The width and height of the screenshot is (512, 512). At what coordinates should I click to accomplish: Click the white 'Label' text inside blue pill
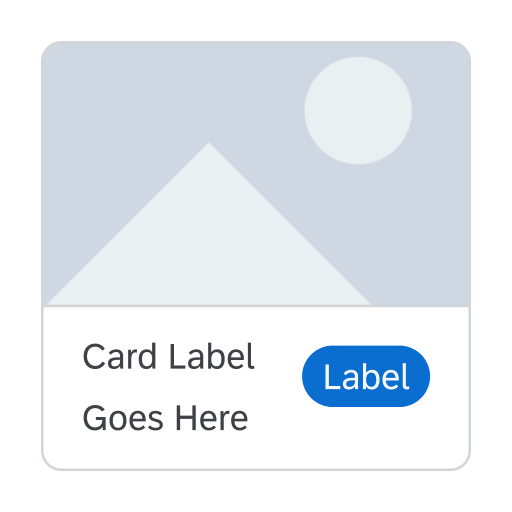366,377
